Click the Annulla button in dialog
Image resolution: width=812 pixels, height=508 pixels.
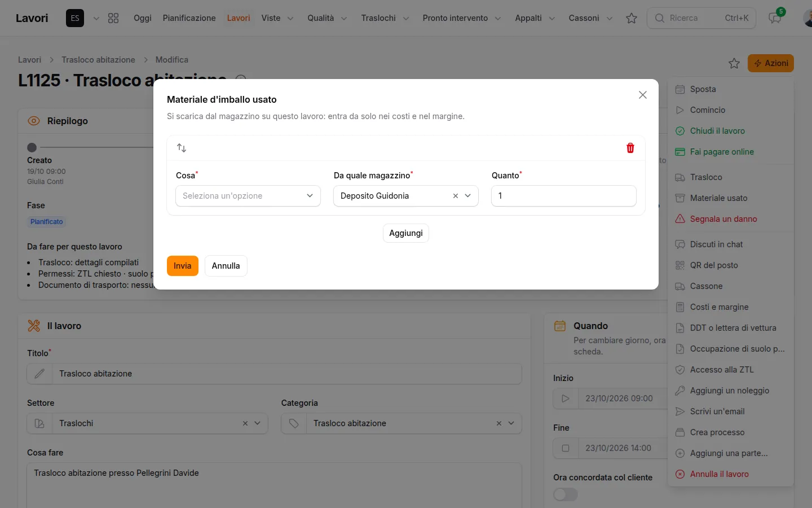click(226, 266)
